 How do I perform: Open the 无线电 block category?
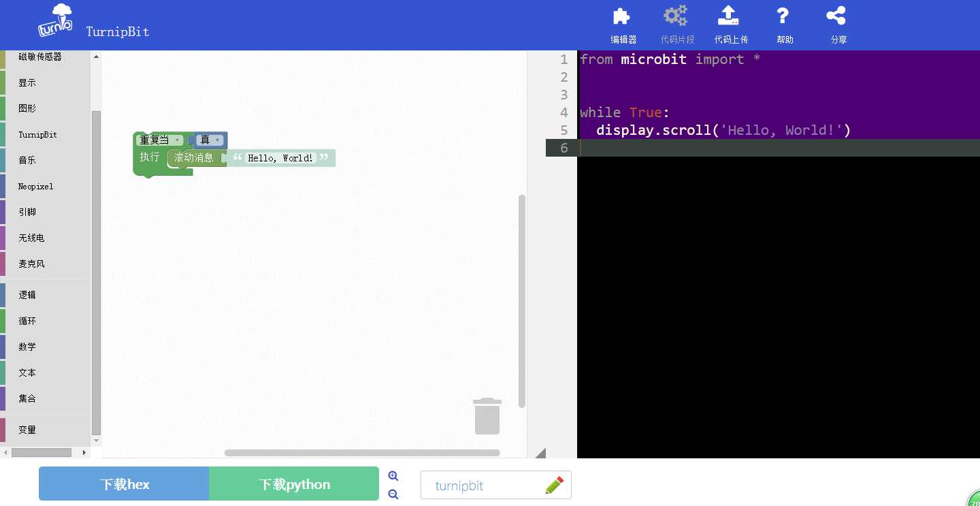point(45,238)
